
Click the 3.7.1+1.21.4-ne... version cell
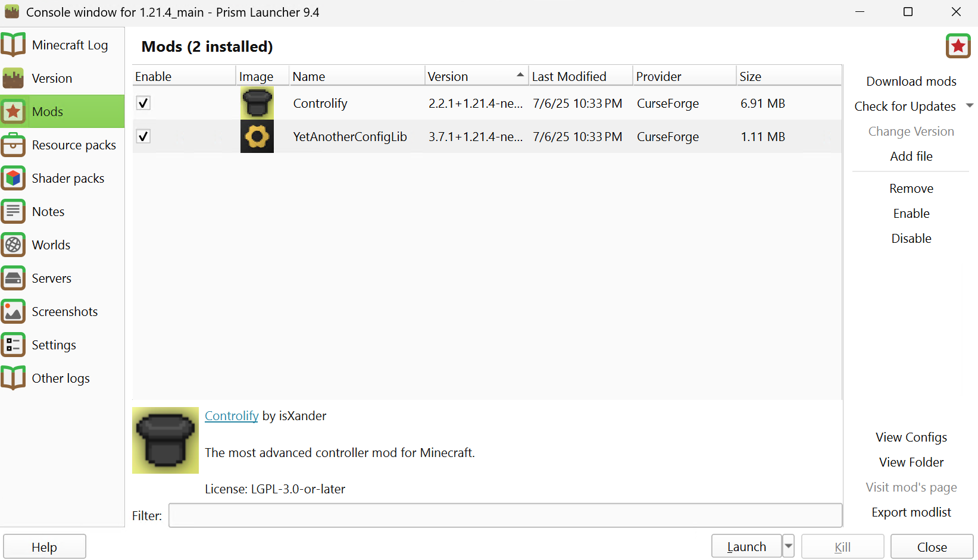pos(476,136)
